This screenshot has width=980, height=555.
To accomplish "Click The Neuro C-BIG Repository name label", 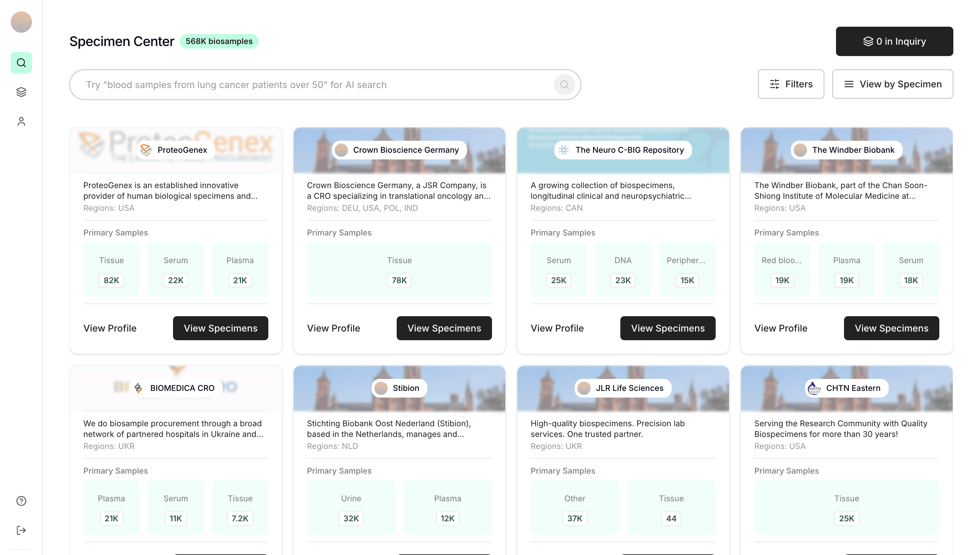I will pyautogui.click(x=630, y=150).
